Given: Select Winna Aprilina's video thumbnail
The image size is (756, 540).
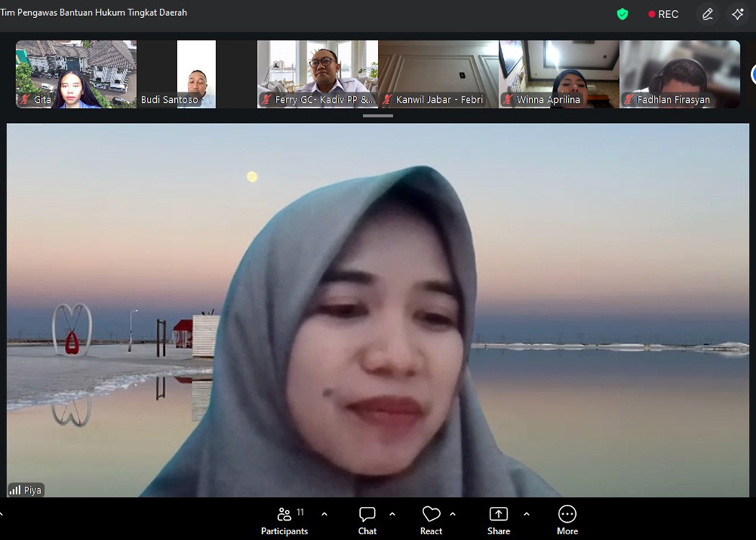Looking at the screenshot, I should click(559, 74).
